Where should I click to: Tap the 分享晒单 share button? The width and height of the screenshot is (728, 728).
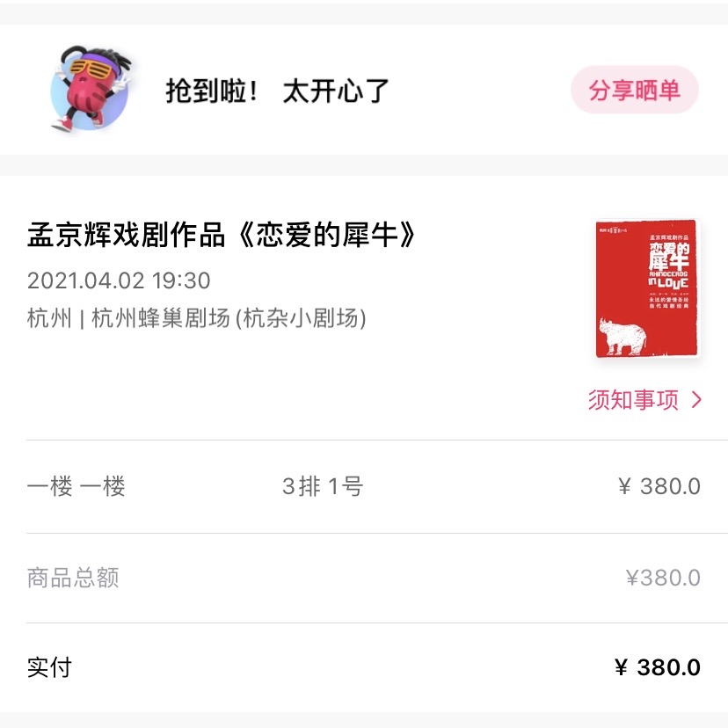(634, 91)
